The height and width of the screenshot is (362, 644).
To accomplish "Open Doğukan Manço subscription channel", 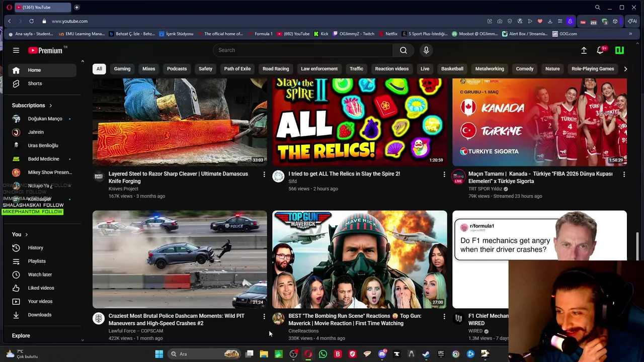I will 42,119.
